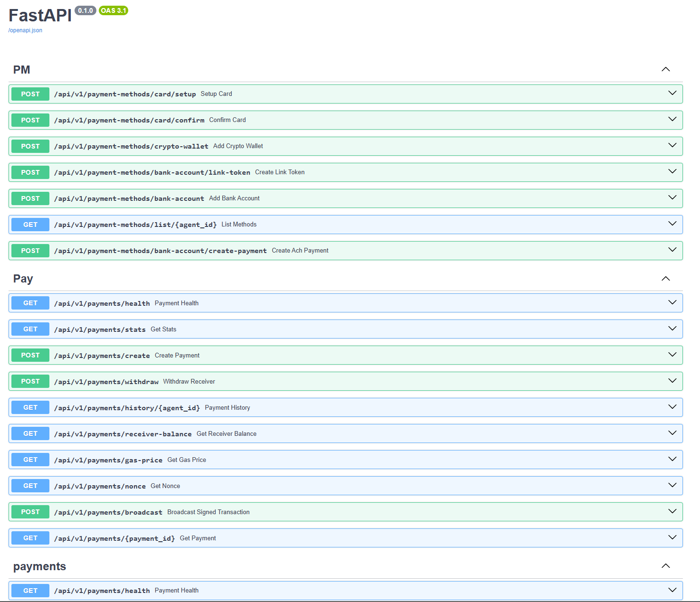Expand the Confirm Card endpoint
Screen dimensions: 700x602
672,119
